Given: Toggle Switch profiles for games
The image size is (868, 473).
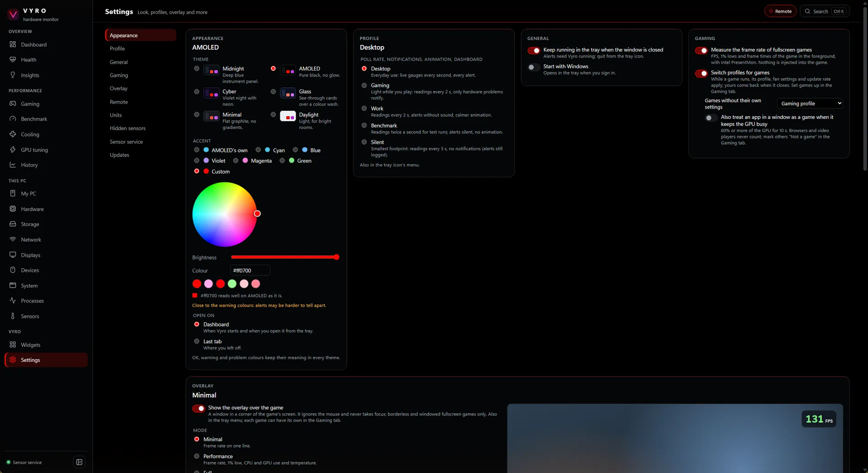Looking at the screenshot, I should (701, 73).
